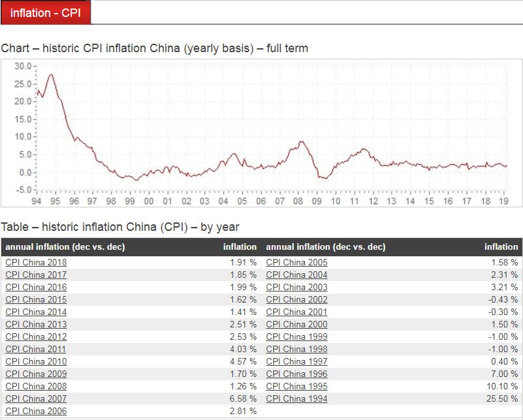Click the 94 x-axis year label
523x420 pixels.
tap(37, 201)
